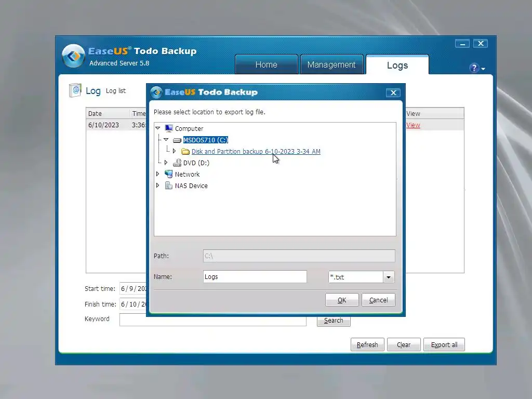The height and width of the screenshot is (399, 532).
Task: Click the Export all button
Action: [444, 345]
